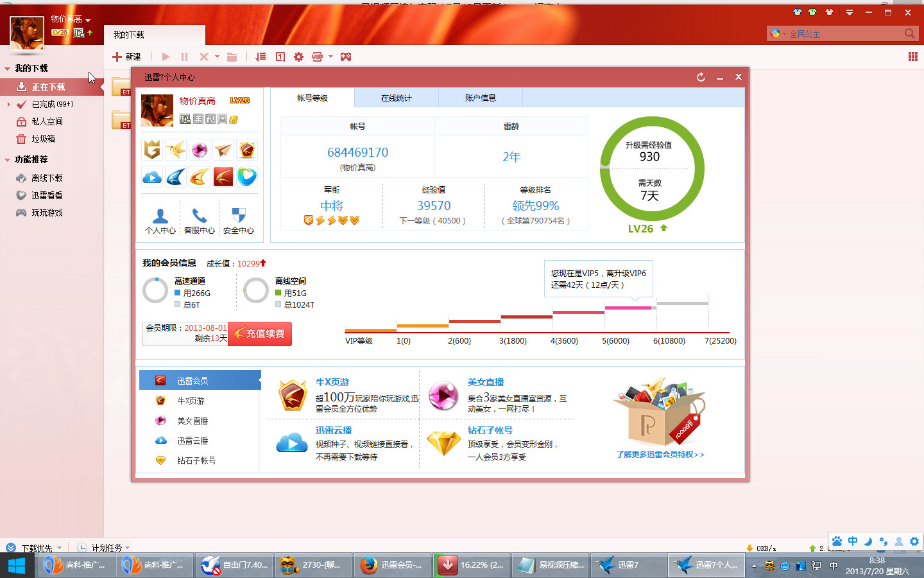Collapse the 功能推荐 sidebar section
Viewport: 924px width, 578px height.
click(7, 160)
